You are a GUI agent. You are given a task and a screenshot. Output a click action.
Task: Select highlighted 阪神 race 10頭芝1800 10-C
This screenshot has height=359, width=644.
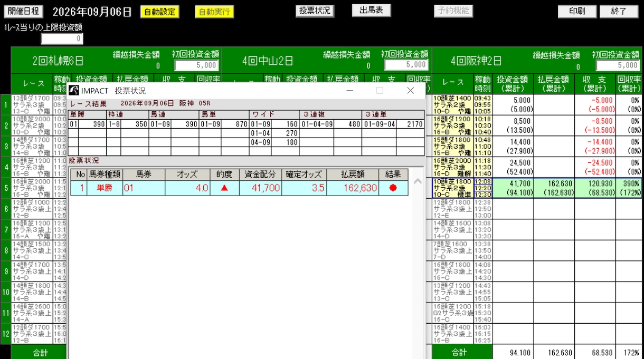click(452, 188)
